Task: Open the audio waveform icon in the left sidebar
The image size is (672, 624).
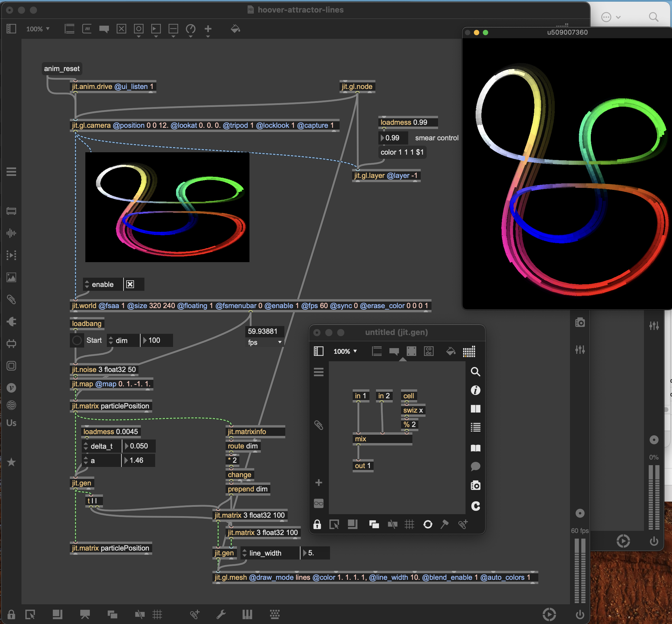Action: pyautogui.click(x=11, y=233)
